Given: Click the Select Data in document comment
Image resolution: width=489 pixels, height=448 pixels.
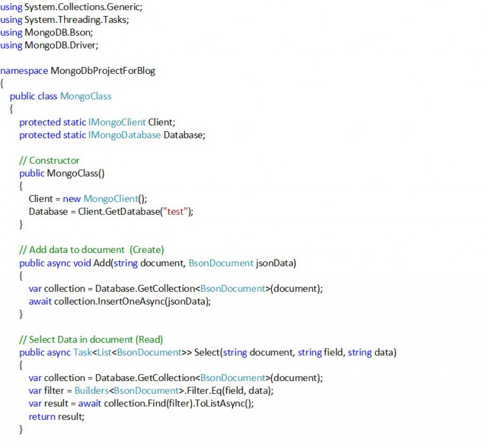Looking at the screenshot, I should [x=91, y=339].
